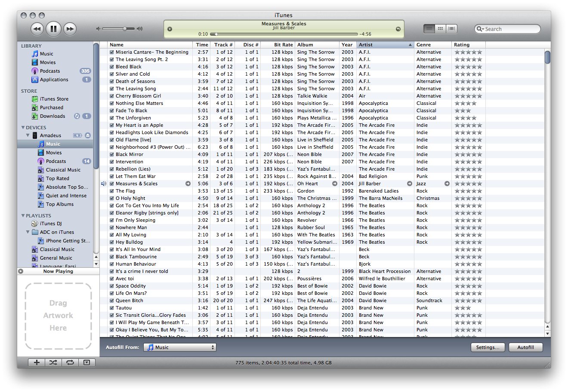This screenshot has height=392, width=568.
Task: Eject the Amadeus device
Action: click(88, 135)
